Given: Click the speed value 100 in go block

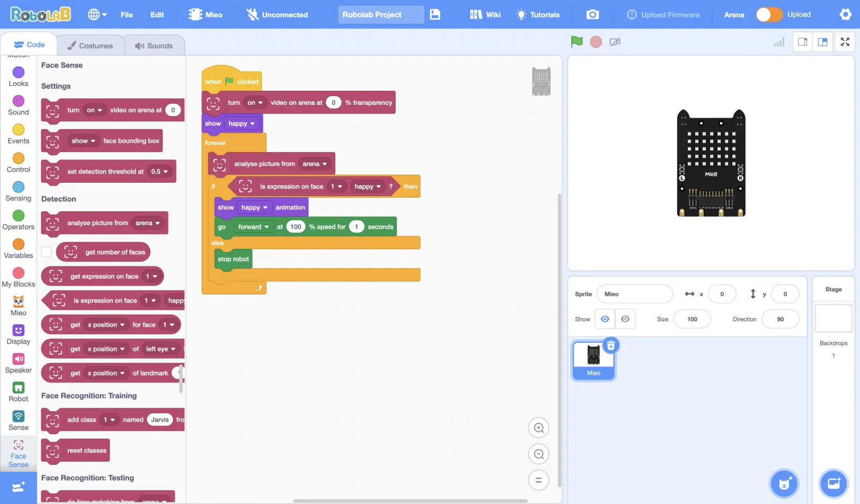Looking at the screenshot, I should click(x=296, y=227).
